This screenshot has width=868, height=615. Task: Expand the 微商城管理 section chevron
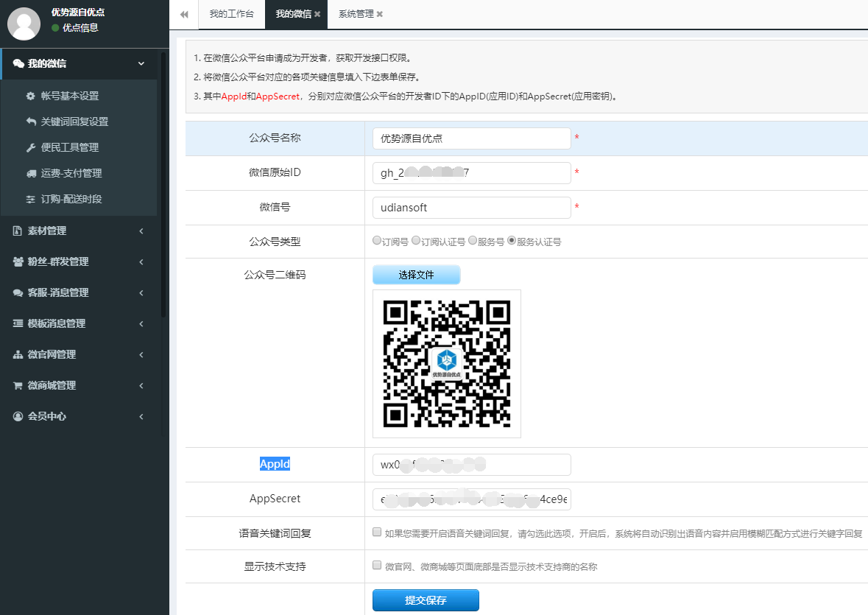(x=141, y=385)
